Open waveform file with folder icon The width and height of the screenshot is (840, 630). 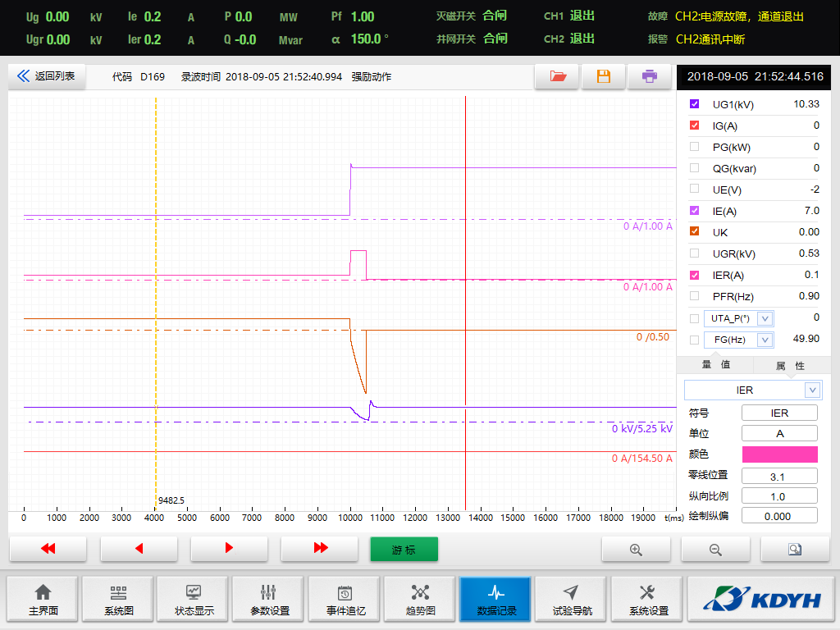point(557,76)
